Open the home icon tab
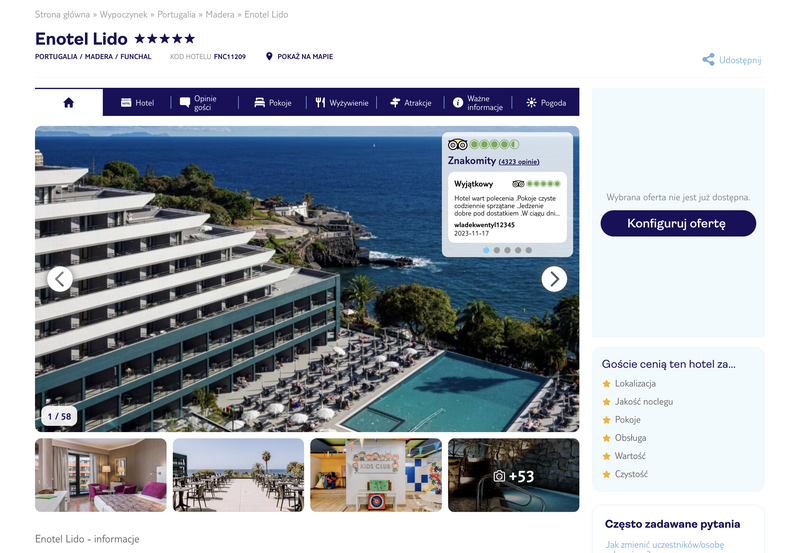Viewport: 800px width, 553px height. [68, 103]
